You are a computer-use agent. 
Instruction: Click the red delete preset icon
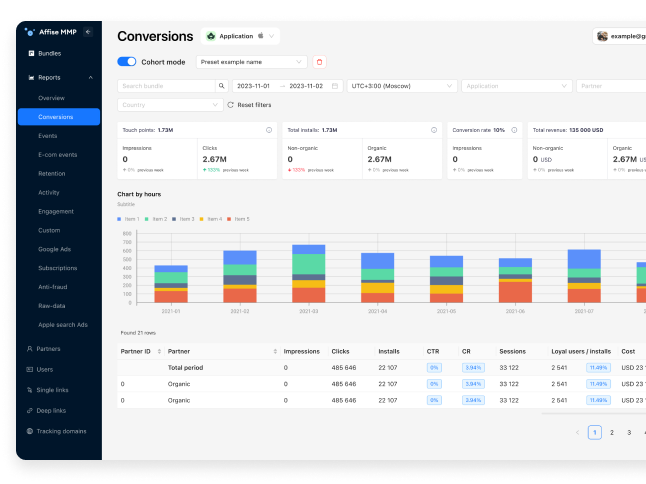pos(320,62)
